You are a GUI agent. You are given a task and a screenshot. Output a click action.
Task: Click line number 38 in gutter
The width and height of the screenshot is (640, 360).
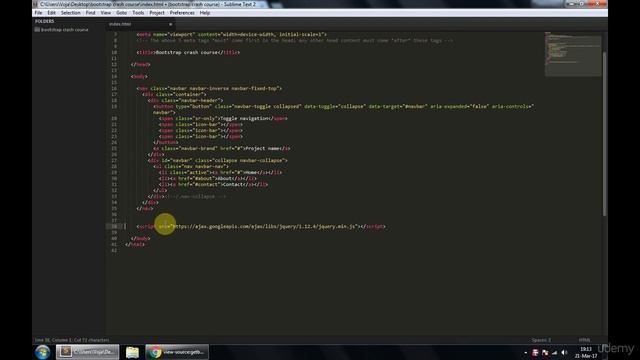click(114, 227)
